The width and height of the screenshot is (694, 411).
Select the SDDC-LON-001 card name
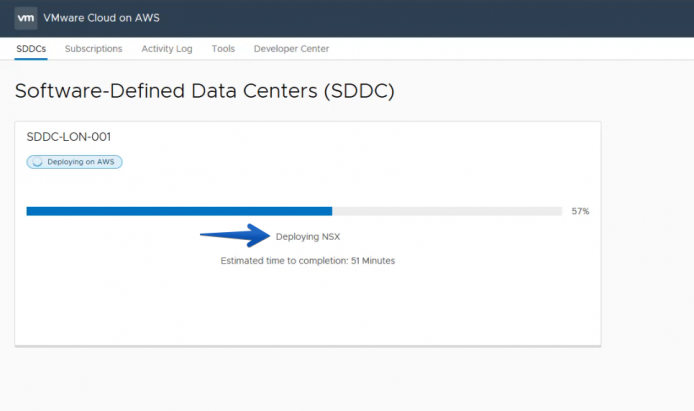[x=69, y=137]
